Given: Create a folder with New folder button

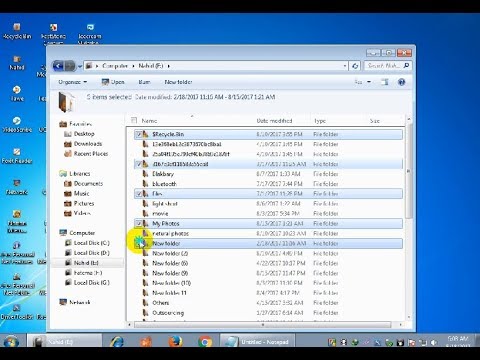Looking at the screenshot, I should point(178,82).
